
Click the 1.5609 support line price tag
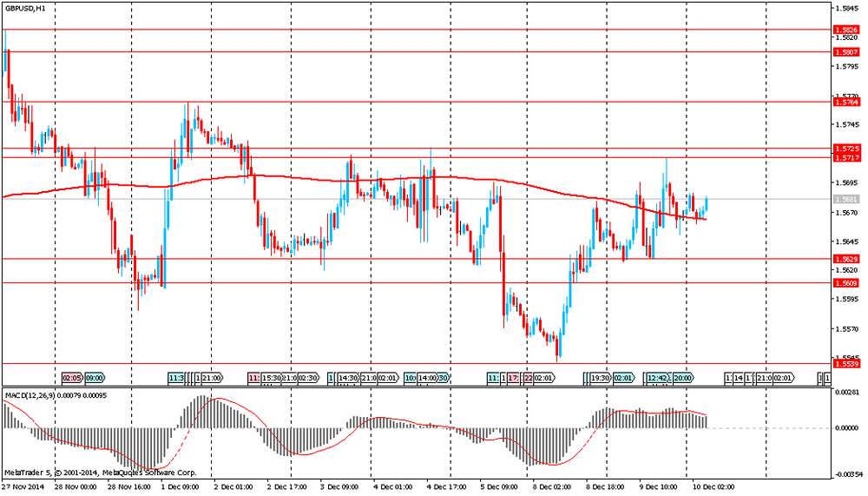[845, 283]
